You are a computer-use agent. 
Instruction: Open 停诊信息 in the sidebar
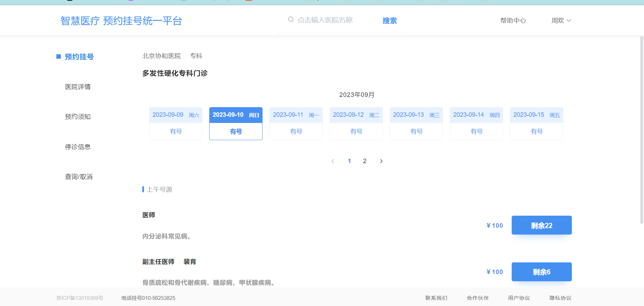tap(78, 147)
